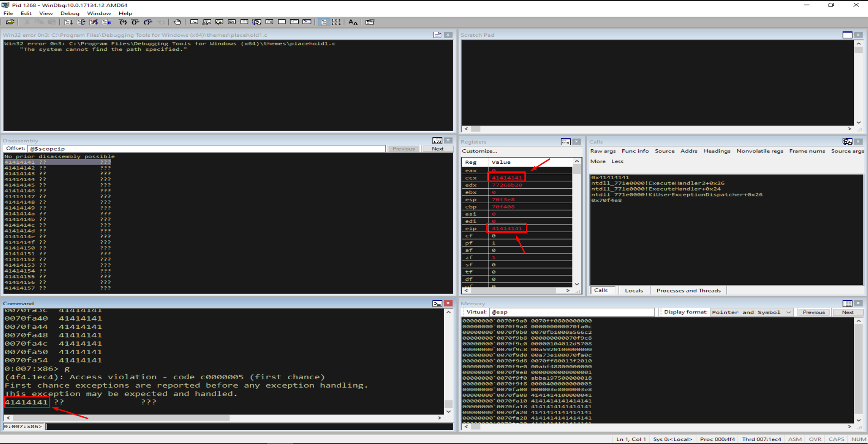Click the Open source file toolbar icon
Screen dimensions: 868x444
[10, 22]
